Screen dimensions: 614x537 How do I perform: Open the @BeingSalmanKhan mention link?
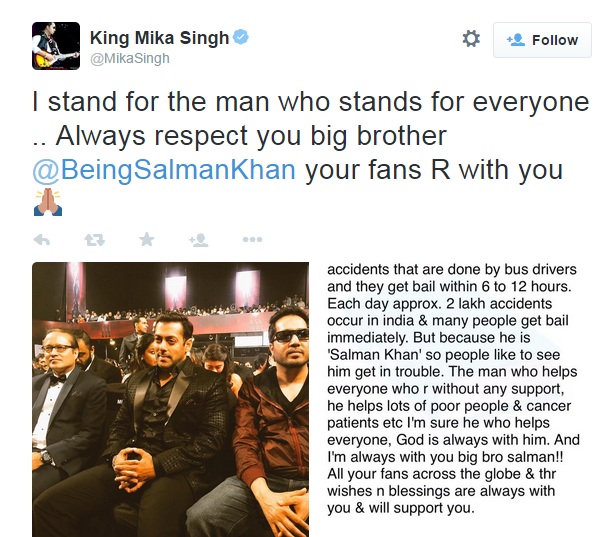[164, 169]
